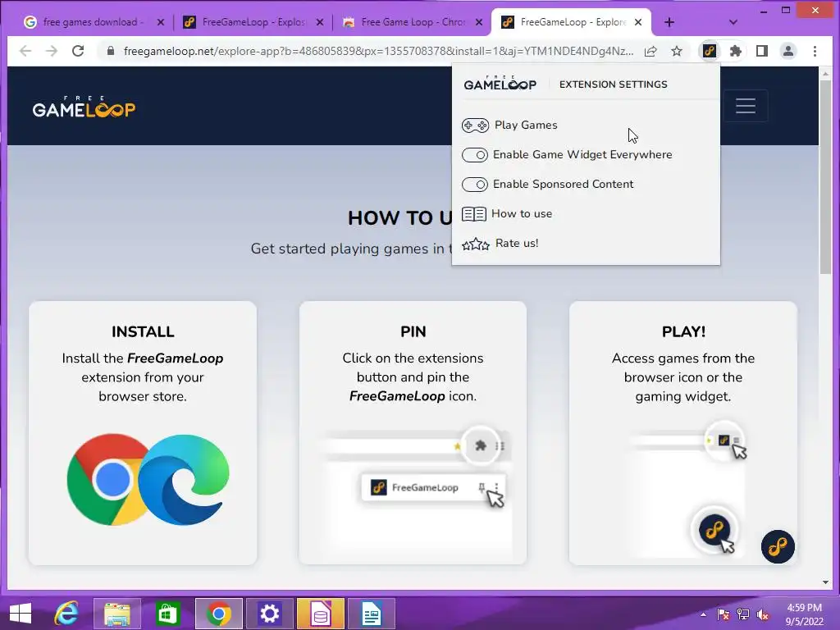Reload the page
The height and width of the screenshot is (630, 840).
point(78,51)
